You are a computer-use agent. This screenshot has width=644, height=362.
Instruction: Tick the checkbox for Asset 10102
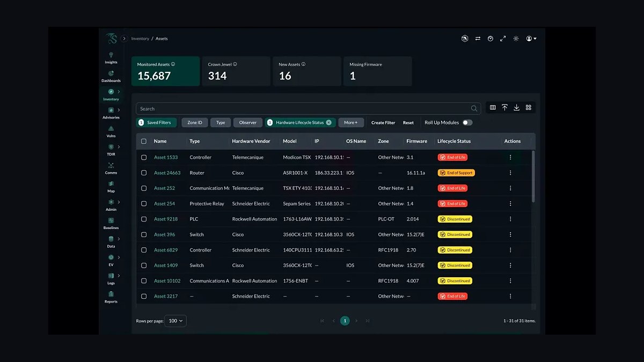click(x=144, y=281)
